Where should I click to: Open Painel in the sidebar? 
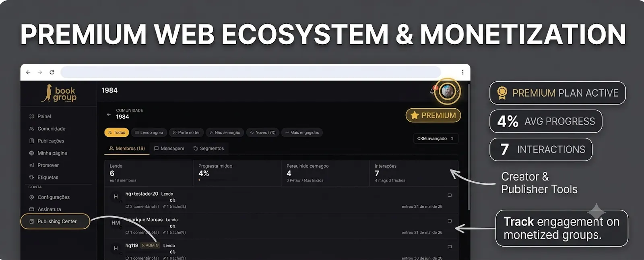pyautogui.click(x=44, y=116)
